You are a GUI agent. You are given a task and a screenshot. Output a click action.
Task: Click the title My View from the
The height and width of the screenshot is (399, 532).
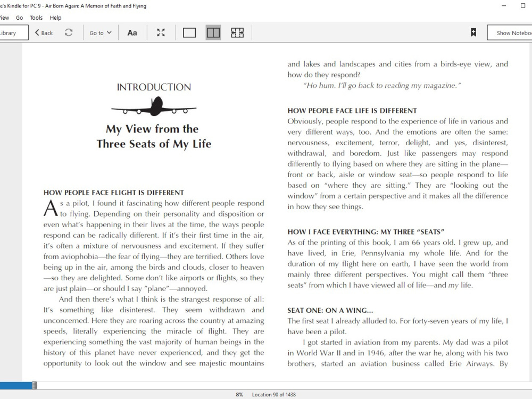[152, 129]
